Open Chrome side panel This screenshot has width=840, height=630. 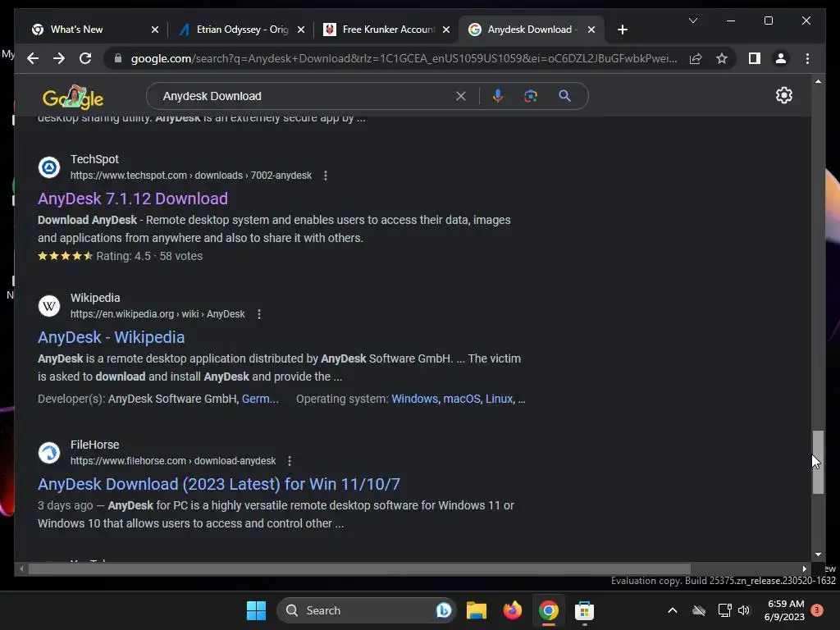pyautogui.click(x=755, y=58)
